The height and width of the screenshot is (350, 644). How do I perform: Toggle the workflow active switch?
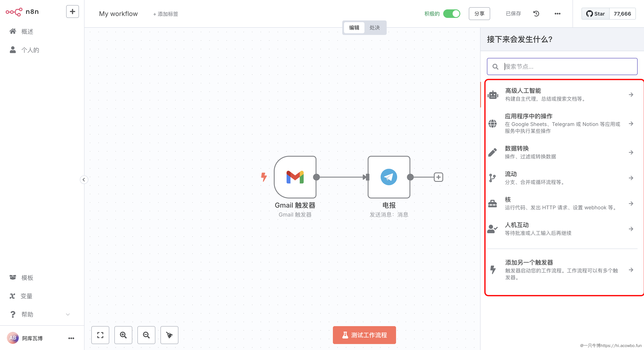[452, 14]
